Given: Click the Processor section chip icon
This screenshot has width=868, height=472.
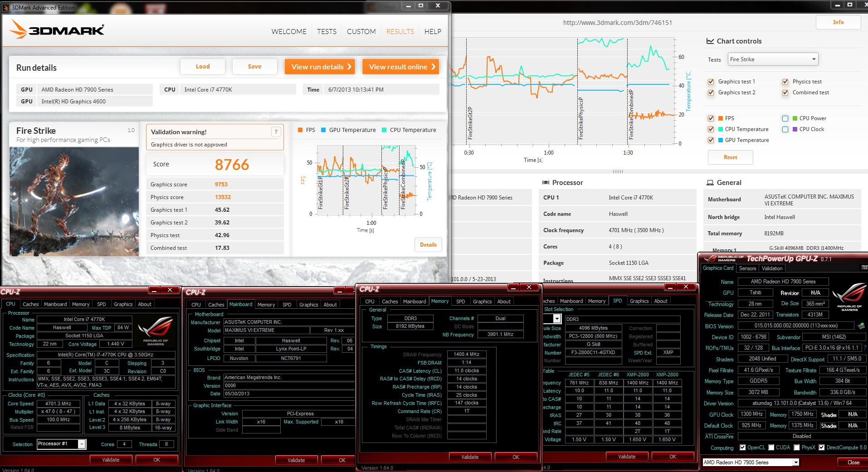Looking at the screenshot, I should point(546,183).
